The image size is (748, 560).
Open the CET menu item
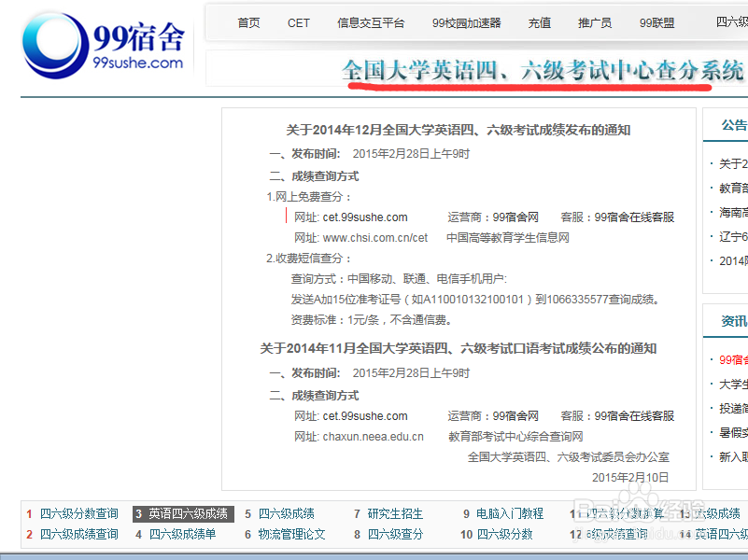pos(299,23)
